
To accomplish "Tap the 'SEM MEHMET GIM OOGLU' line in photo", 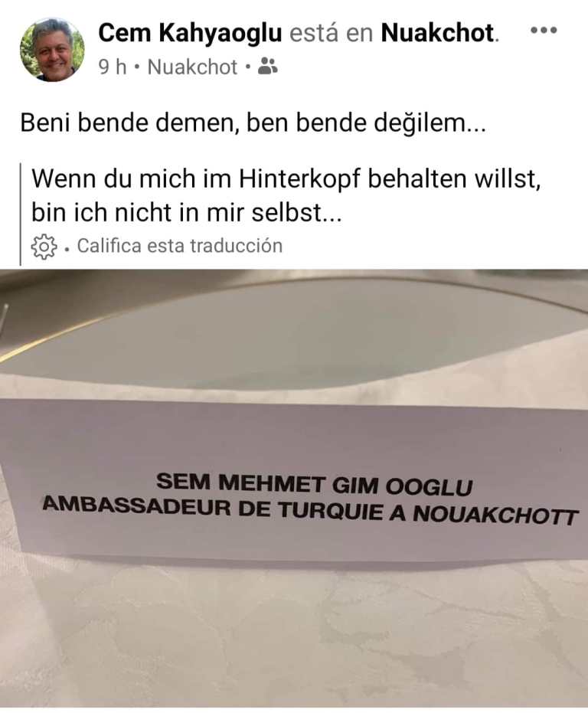I will pos(315,483).
